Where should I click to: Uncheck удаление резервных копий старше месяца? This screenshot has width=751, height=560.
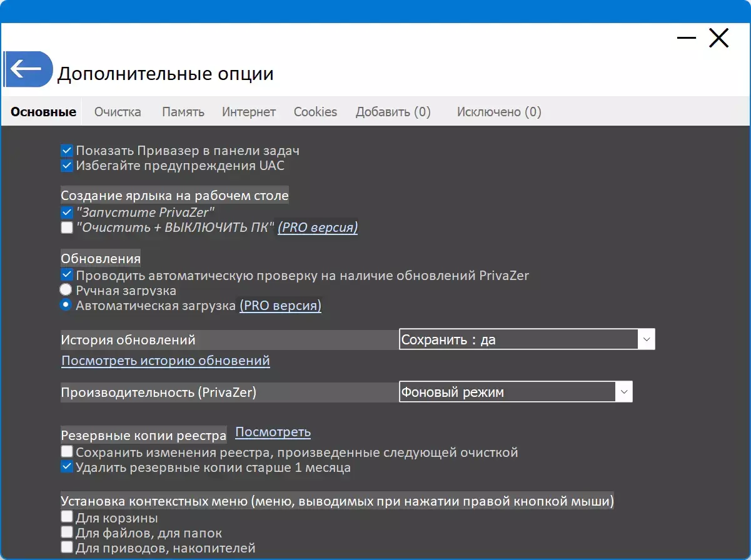(x=66, y=466)
